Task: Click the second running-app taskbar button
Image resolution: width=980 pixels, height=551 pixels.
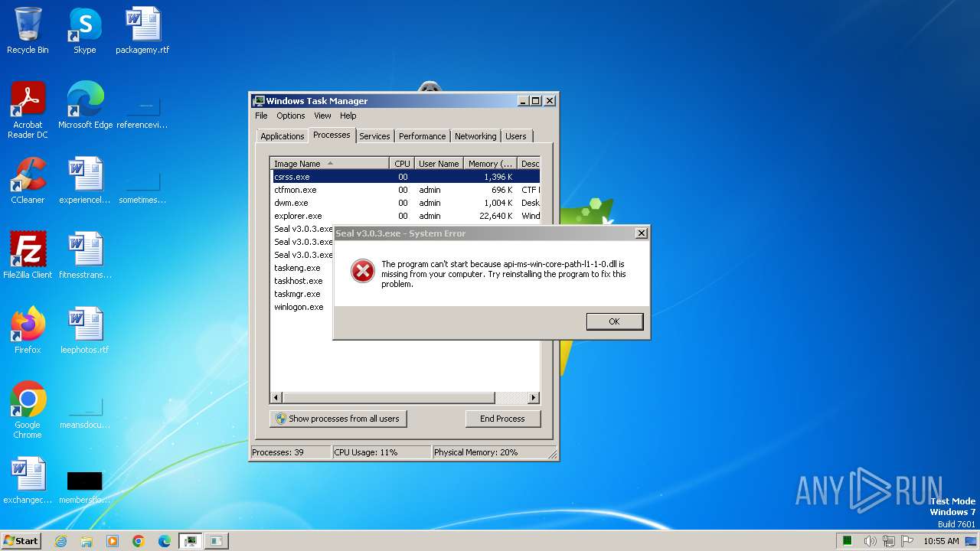Action: click(x=217, y=541)
